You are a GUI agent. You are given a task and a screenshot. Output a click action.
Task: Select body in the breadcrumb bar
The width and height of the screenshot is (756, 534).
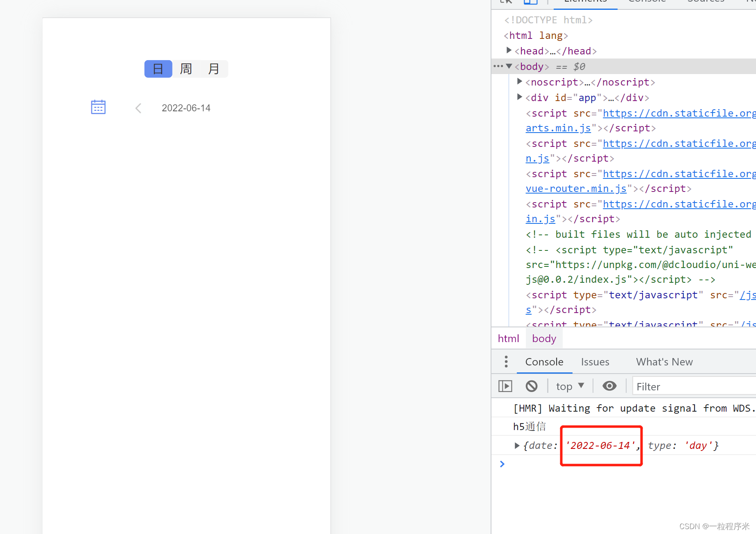[544, 338]
